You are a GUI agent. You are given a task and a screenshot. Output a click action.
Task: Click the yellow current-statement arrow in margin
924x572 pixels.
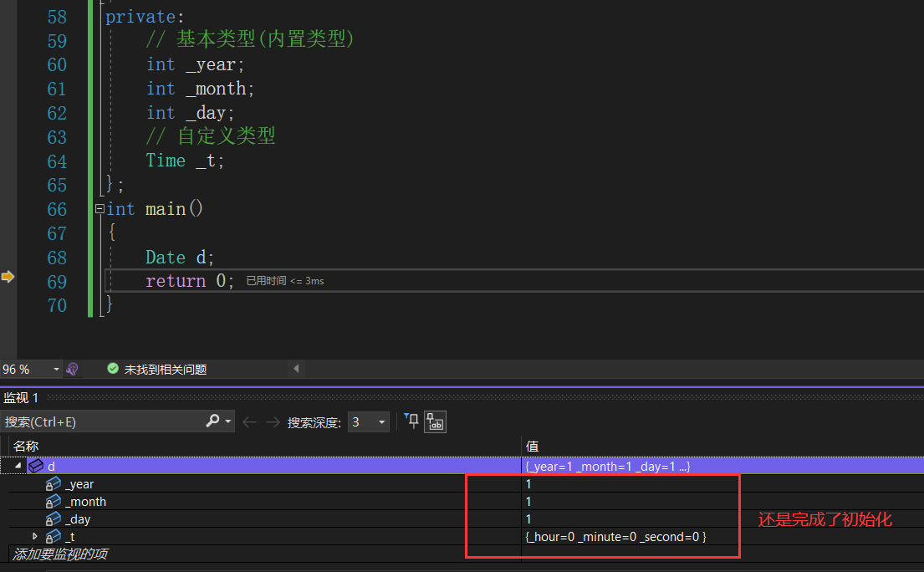click(8, 276)
